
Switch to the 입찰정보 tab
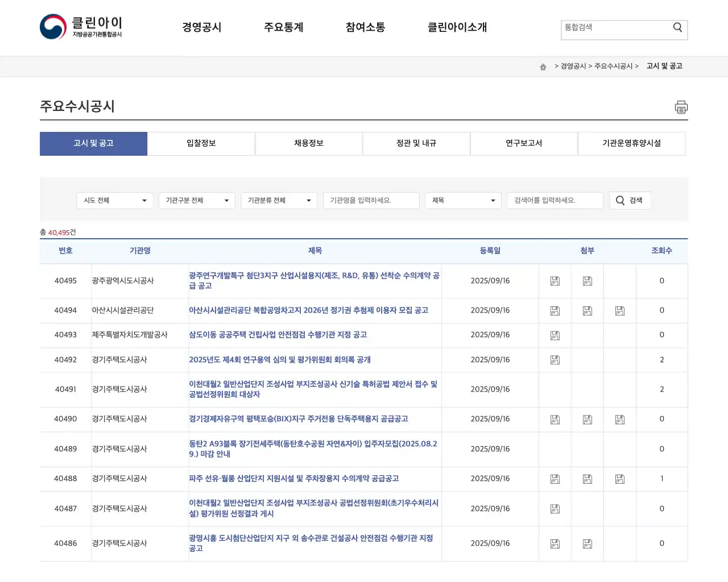[x=201, y=143]
